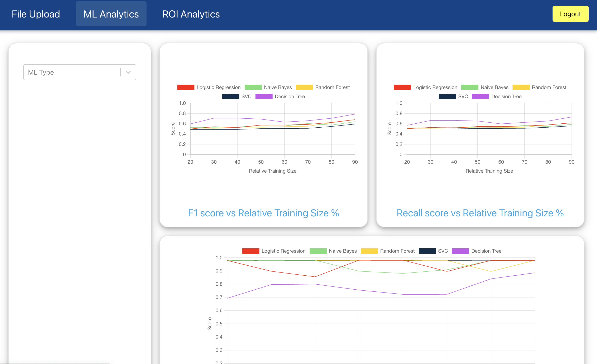Image resolution: width=597 pixels, height=364 pixels.
Task: Click yellow Random Forest swatch in Recall chart legend
Action: (521, 87)
